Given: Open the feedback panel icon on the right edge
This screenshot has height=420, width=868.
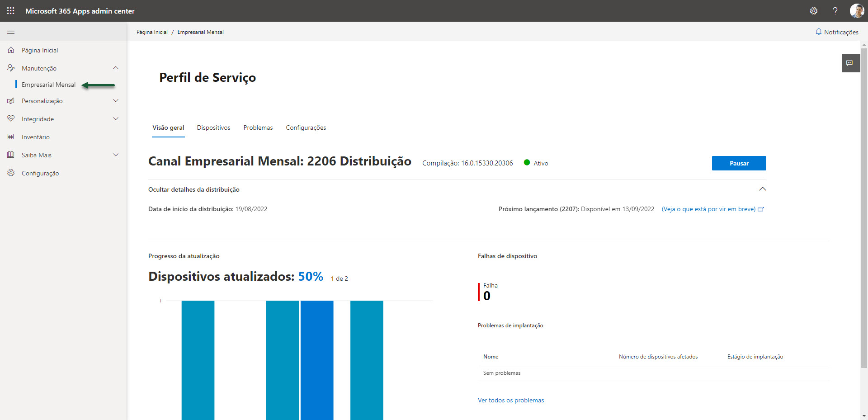Looking at the screenshot, I should (851, 63).
